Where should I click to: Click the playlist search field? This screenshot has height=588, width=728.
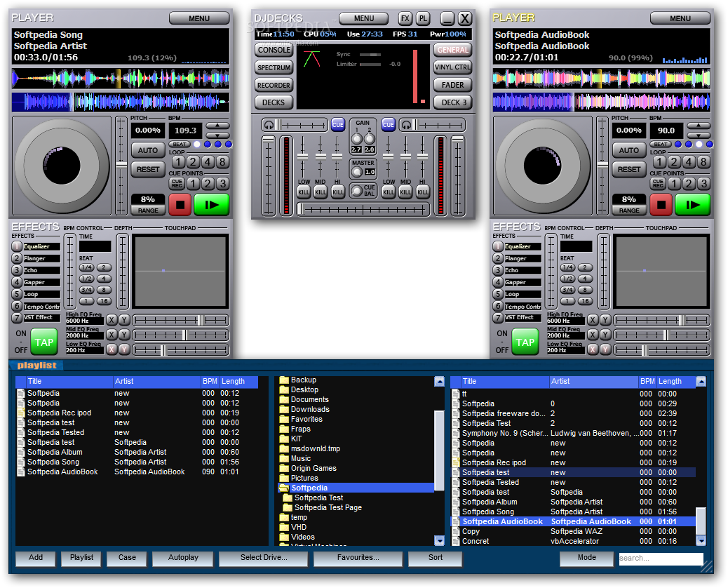click(661, 559)
